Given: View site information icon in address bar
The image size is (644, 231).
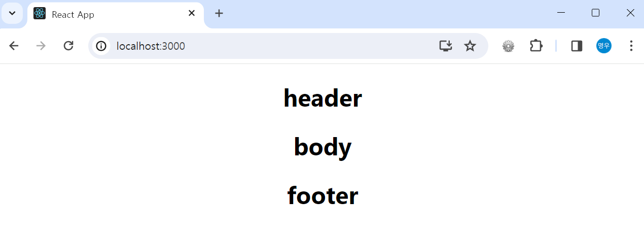Looking at the screenshot, I should coord(101,46).
